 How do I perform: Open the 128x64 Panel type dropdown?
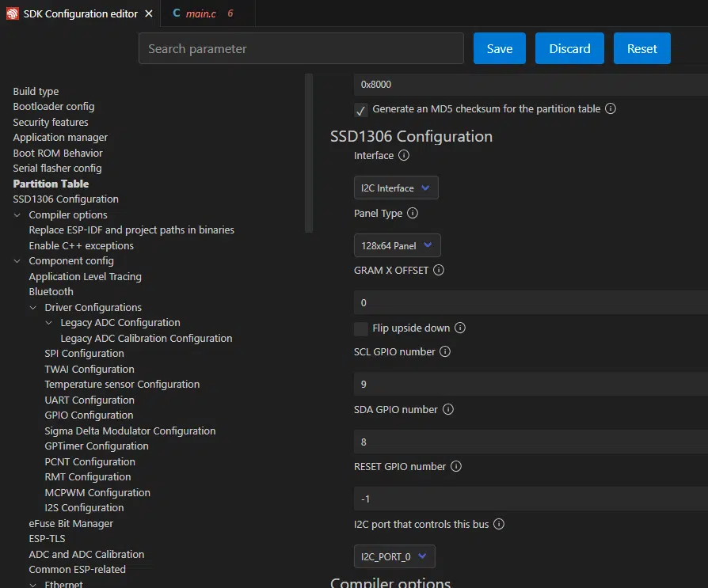point(397,245)
